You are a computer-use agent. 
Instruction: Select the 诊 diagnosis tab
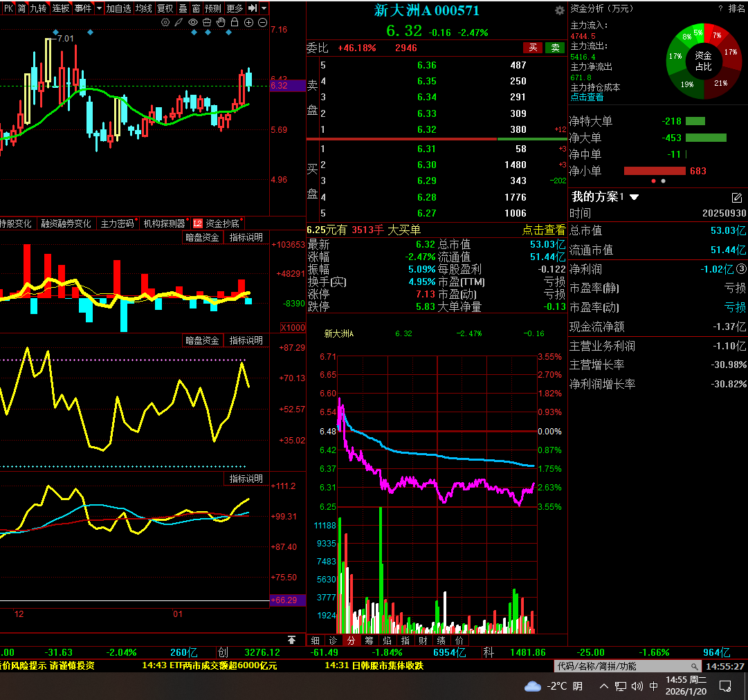pyautogui.click(x=333, y=641)
